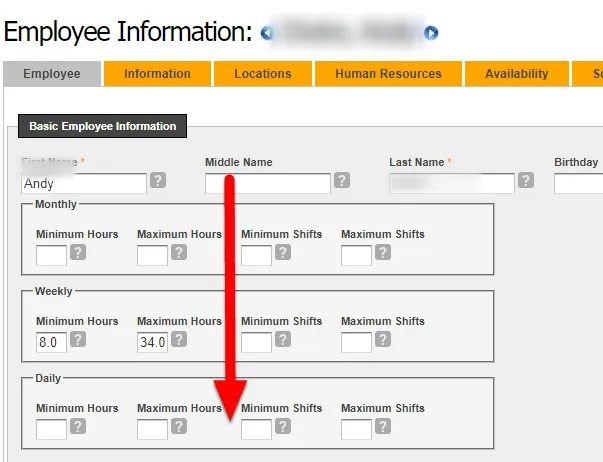Open help for Weekly Maximum Hours
Screen dimensions: 603x462
tap(179, 339)
